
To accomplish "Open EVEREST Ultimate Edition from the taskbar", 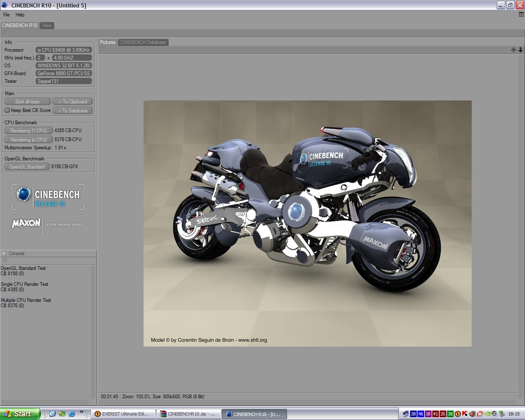I will (123, 414).
